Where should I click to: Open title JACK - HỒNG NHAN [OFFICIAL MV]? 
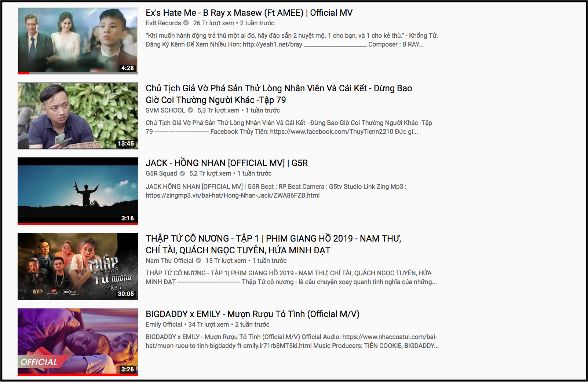pyautogui.click(x=227, y=163)
